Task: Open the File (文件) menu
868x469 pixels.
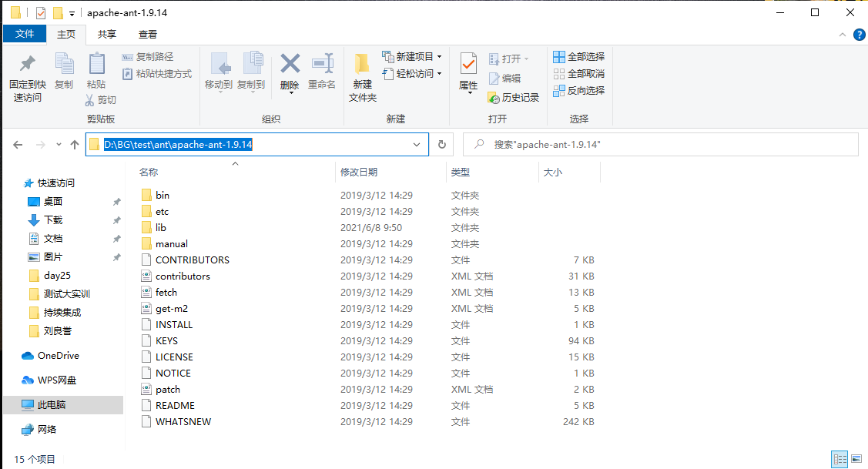Action: 25,34
